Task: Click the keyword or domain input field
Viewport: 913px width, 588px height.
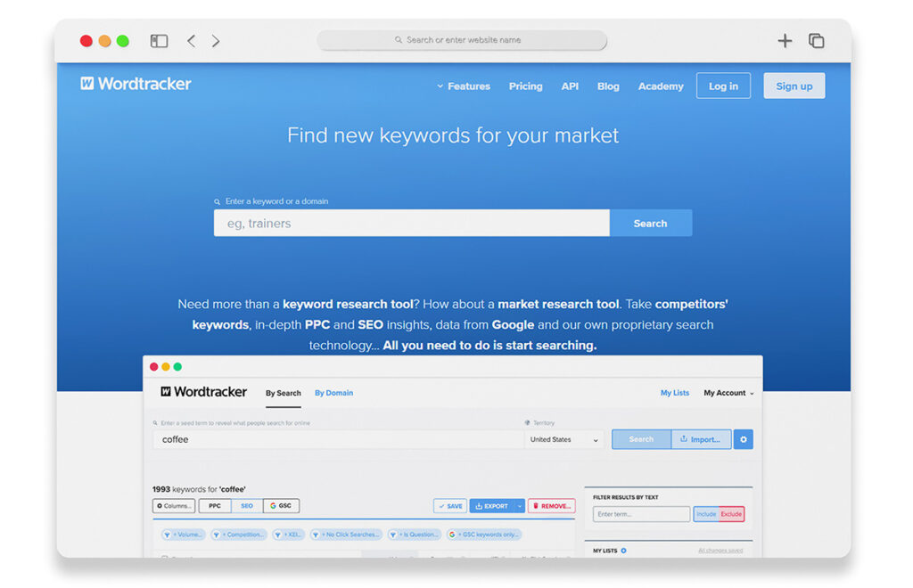Action: pos(412,224)
